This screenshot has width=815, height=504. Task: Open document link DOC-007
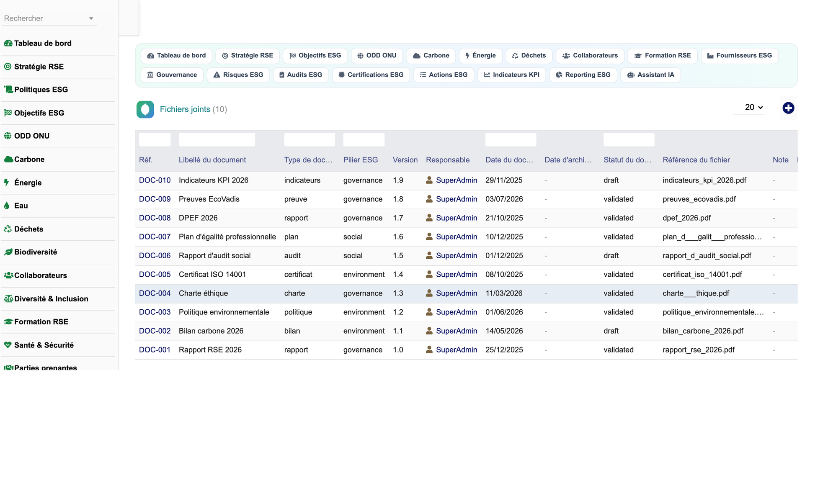(155, 237)
